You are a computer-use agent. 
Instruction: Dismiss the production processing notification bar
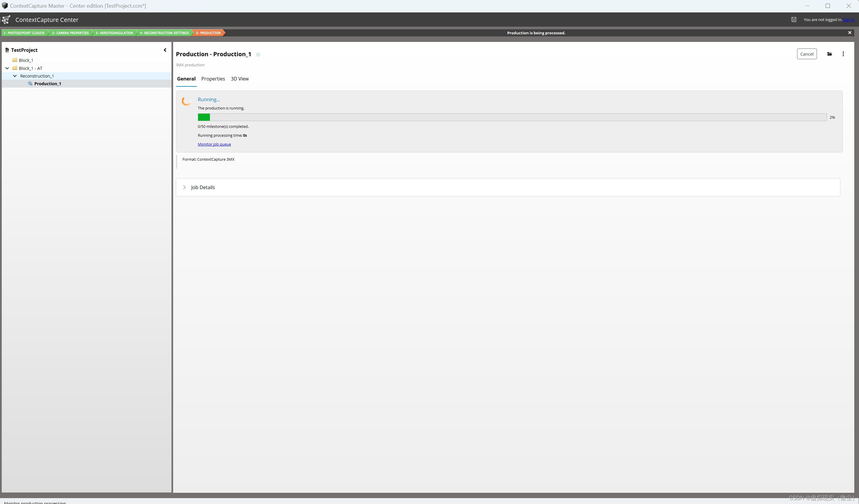[850, 33]
